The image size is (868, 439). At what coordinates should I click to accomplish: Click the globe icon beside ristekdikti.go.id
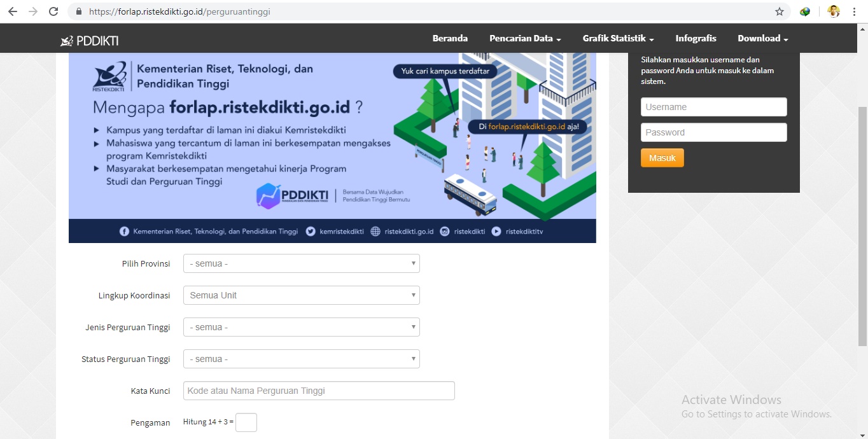pyautogui.click(x=375, y=232)
